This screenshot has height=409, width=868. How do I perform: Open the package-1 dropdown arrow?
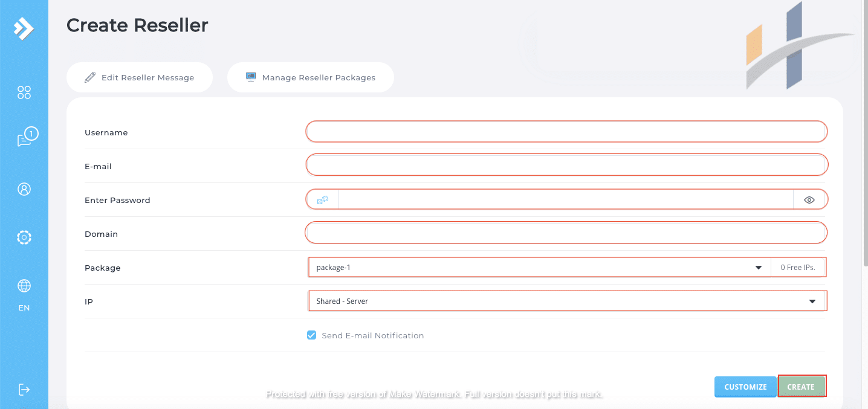tap(759, 266)
